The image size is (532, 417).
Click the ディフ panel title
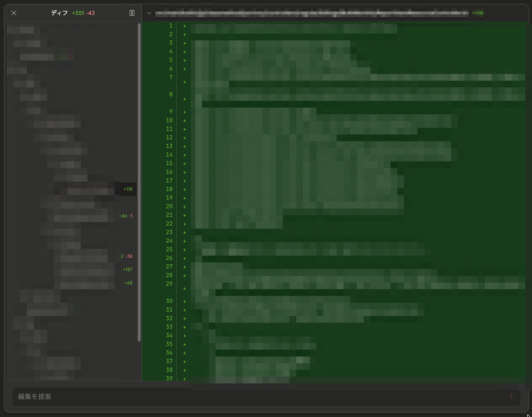(59, 13)
